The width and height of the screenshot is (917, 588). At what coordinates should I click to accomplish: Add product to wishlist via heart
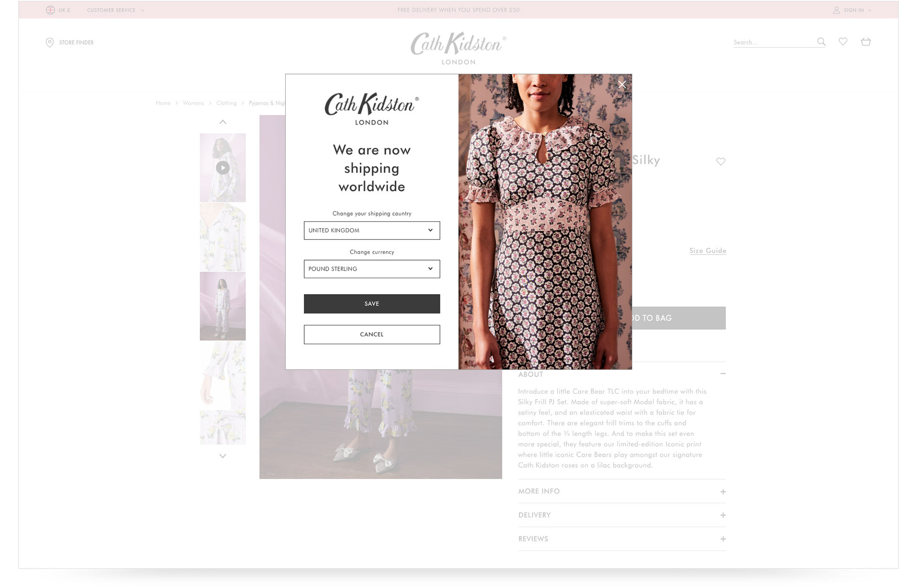721,161
